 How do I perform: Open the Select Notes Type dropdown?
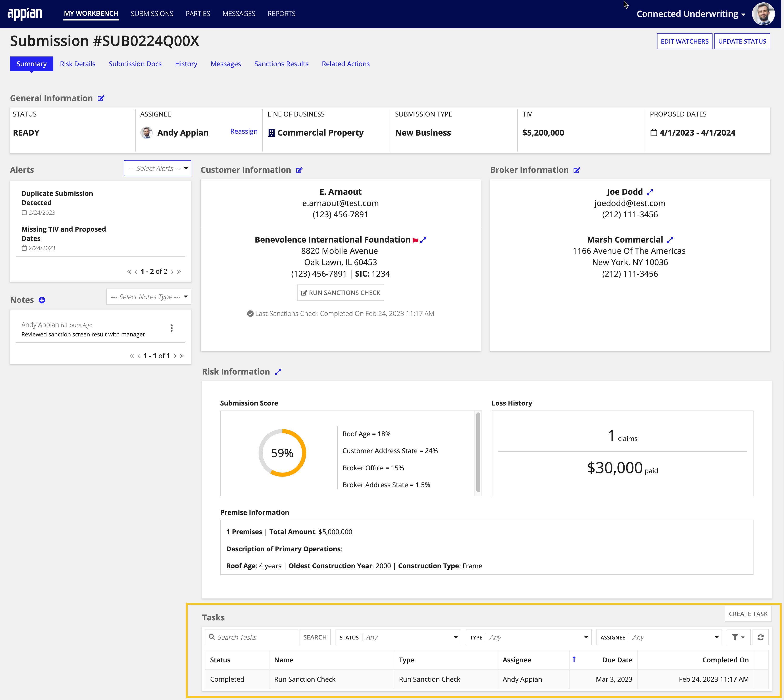148,297
